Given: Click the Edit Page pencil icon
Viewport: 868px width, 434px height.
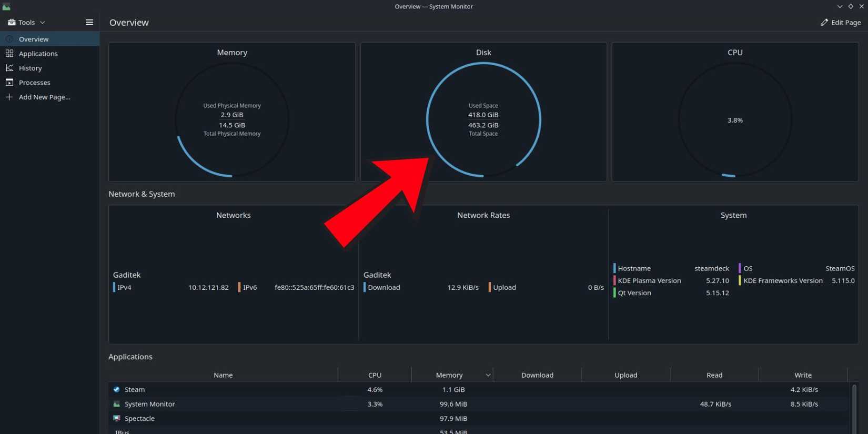Looking at the screenshot, I should coord(824,22).
